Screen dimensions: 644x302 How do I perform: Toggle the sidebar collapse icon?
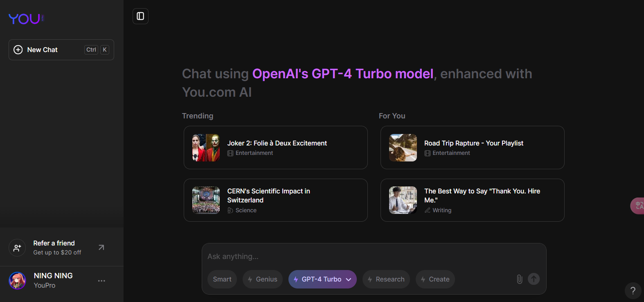tap(140, 16)
